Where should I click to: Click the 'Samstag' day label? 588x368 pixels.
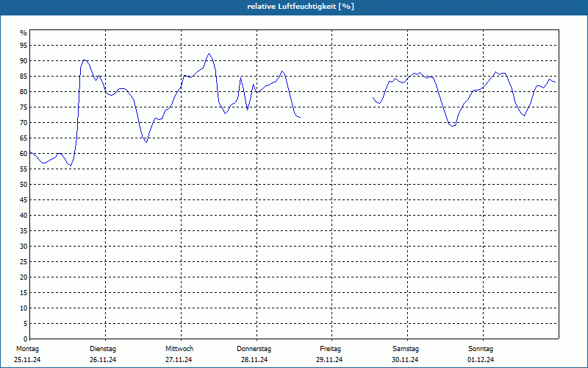click(406, 349)
